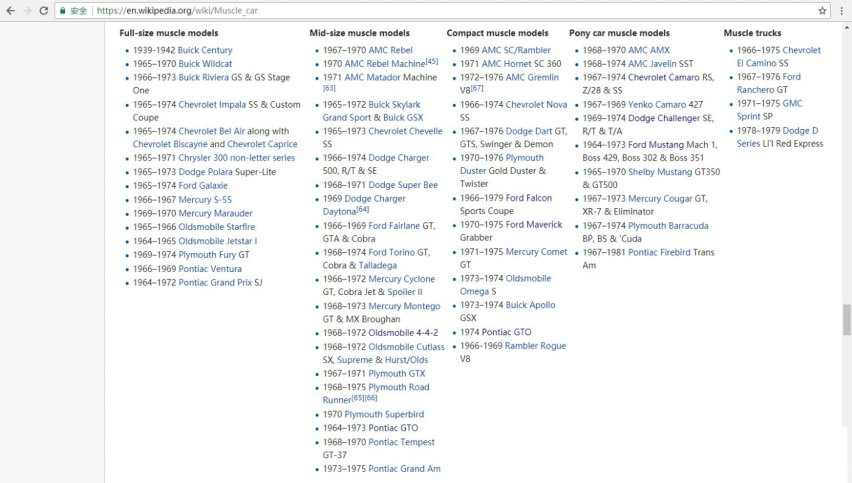
Task: Bookmark this page with the star
Action: [822, 10]
